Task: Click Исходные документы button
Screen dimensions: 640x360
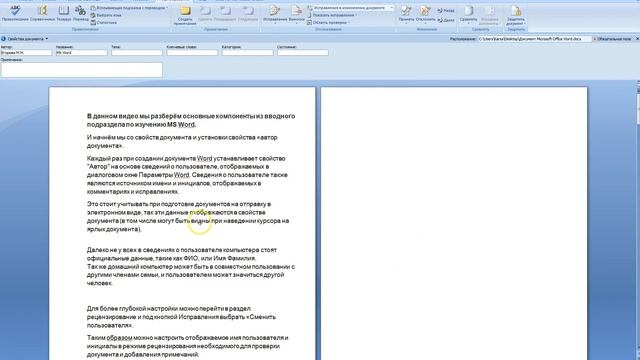Action: tap(489, 15)
